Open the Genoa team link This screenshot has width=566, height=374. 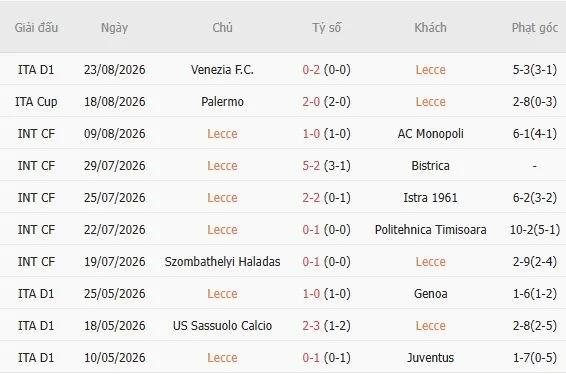point(430,294)
